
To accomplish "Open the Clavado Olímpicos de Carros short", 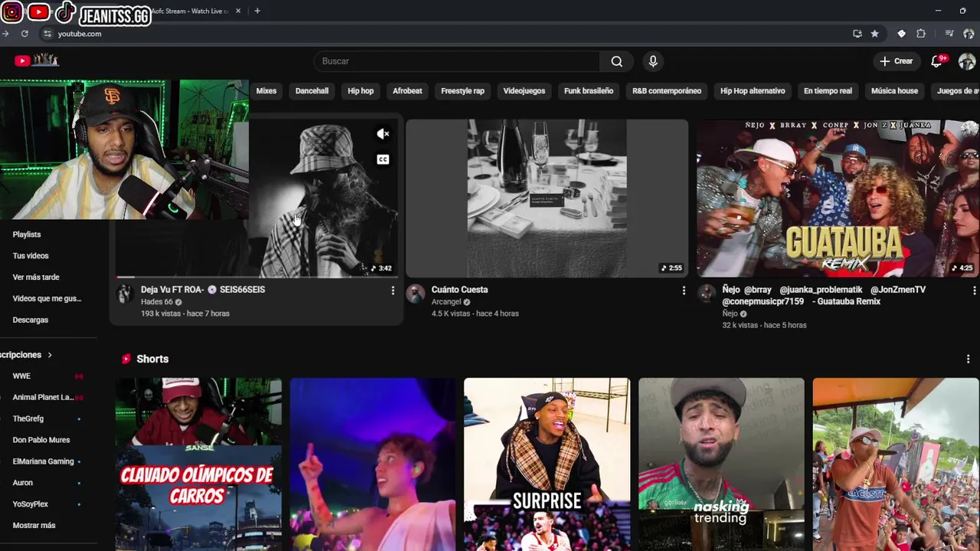I will click(198, 465).
